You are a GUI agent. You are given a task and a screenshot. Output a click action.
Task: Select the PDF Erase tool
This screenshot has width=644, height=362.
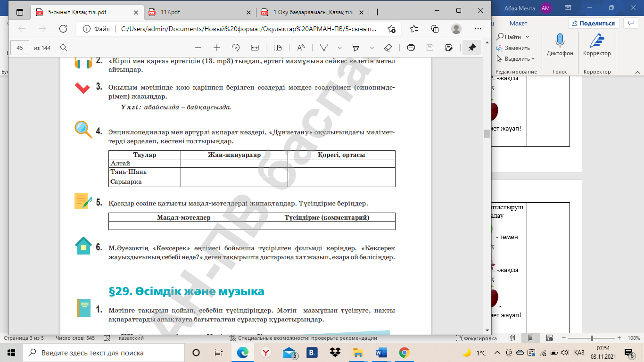(388, 48)
